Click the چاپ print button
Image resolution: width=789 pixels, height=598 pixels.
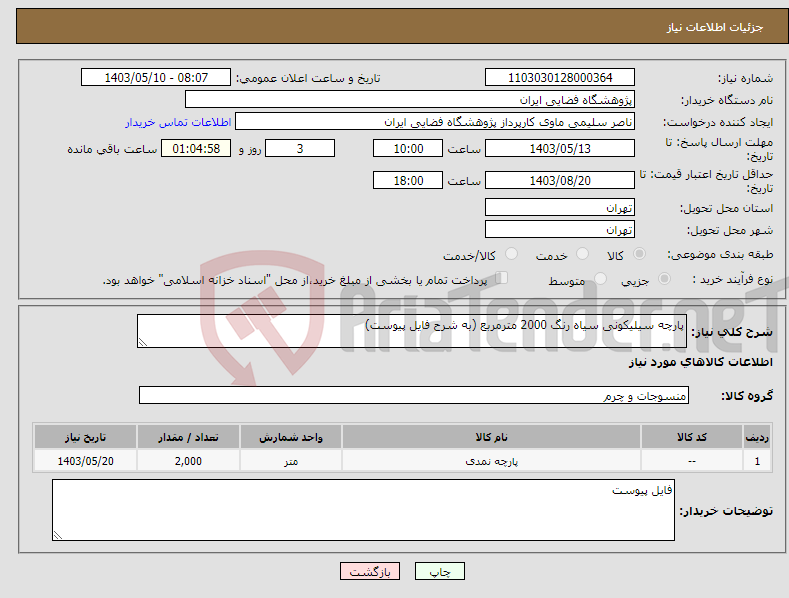440,571
